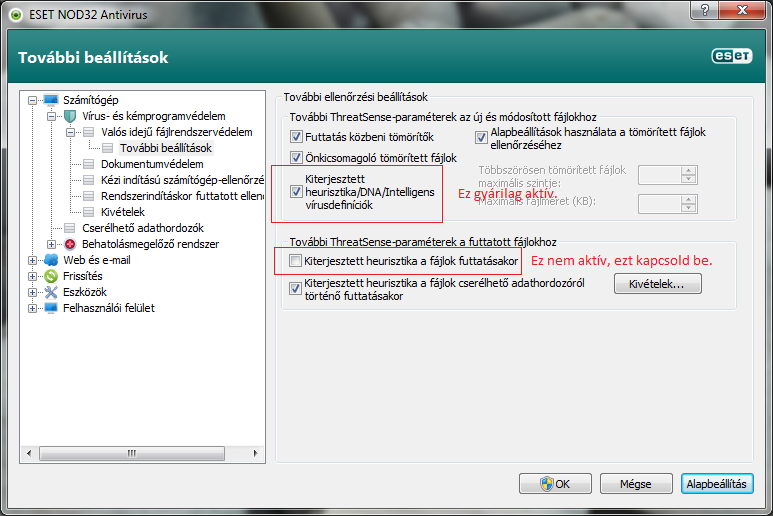Click the Kézi indítású számítógép-ellenőrzés icon
773x516 pixels.
[89, 180]
